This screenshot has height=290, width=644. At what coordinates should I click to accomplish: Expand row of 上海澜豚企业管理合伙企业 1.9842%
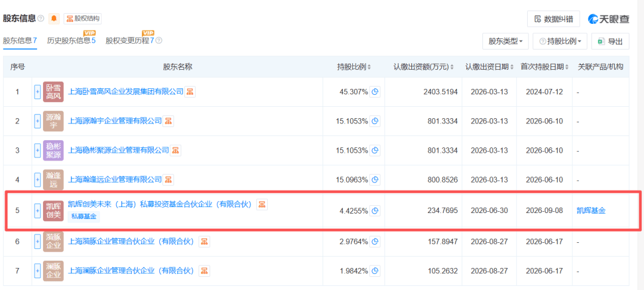(38, 271)
